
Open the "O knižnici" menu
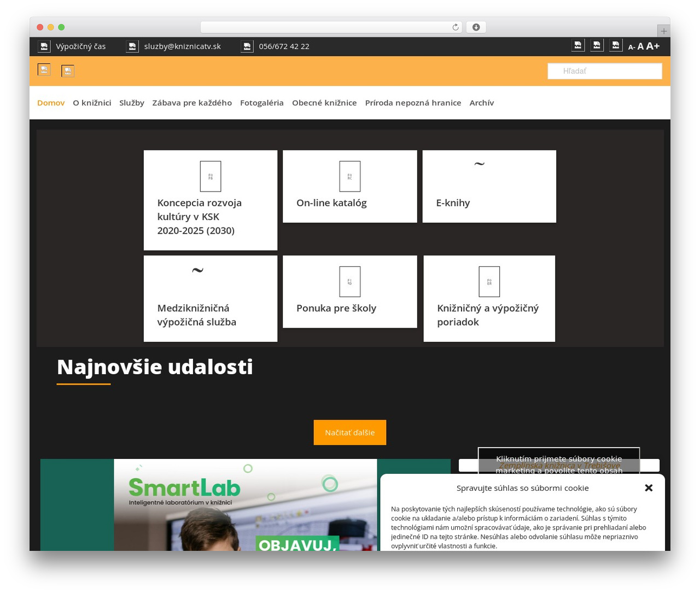pos(92,103)
